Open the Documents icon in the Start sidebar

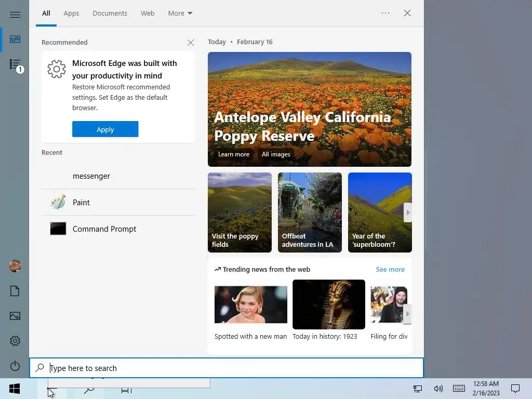[15, 291]
